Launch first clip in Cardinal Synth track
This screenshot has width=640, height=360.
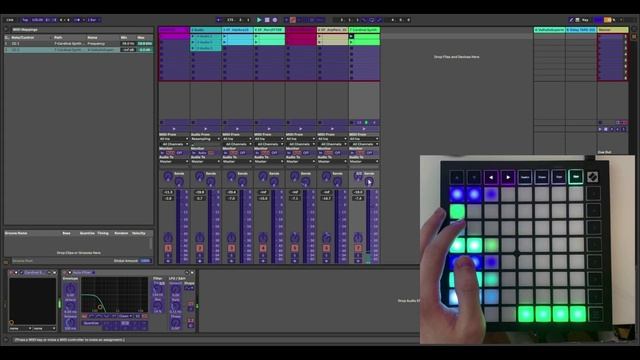(351, 36)
